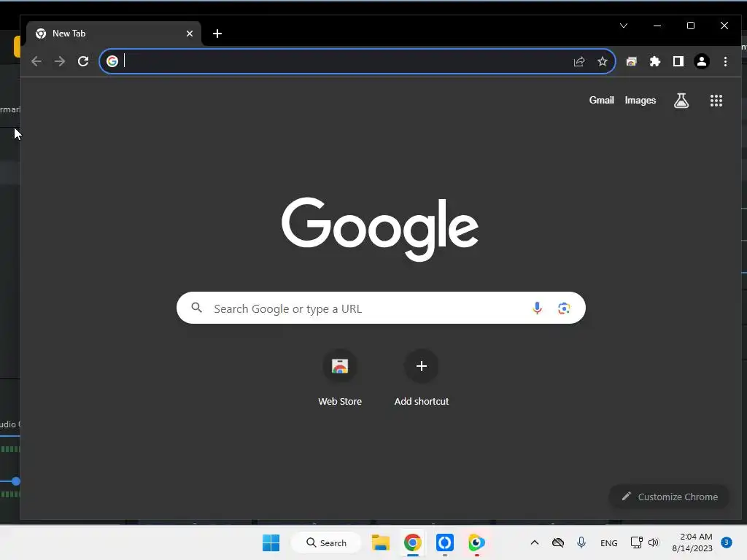Open Images link
Screen dimensions: 747x560
640,100
